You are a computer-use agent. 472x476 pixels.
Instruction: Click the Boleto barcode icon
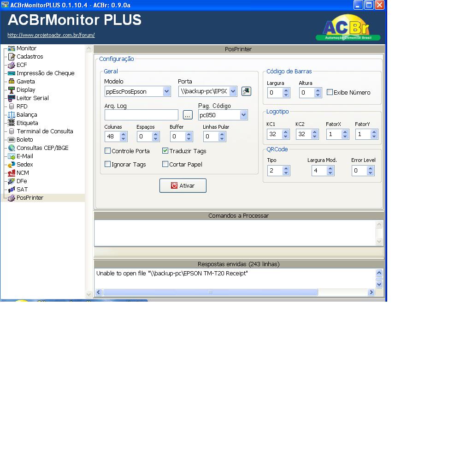click(x=12, y=140)
